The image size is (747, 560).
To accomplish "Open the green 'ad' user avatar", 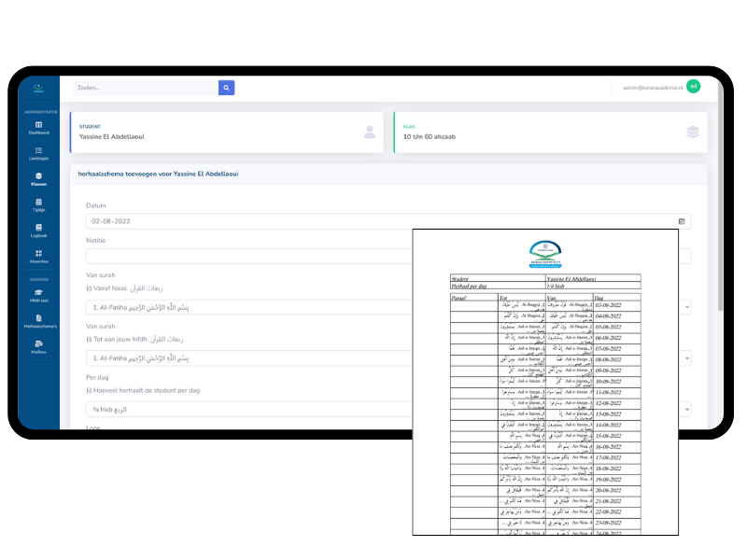I will pyautogui.click(x=693, y=87).
